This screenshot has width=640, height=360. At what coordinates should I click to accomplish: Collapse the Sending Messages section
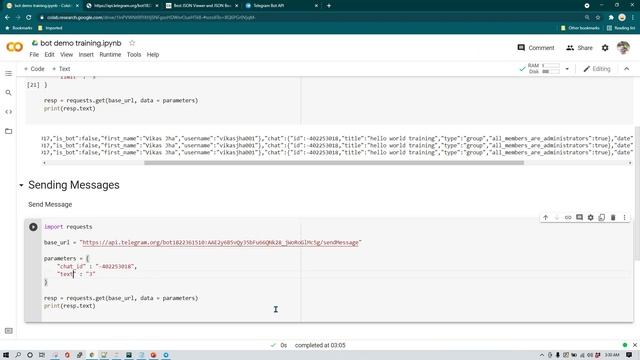point(21,185)
